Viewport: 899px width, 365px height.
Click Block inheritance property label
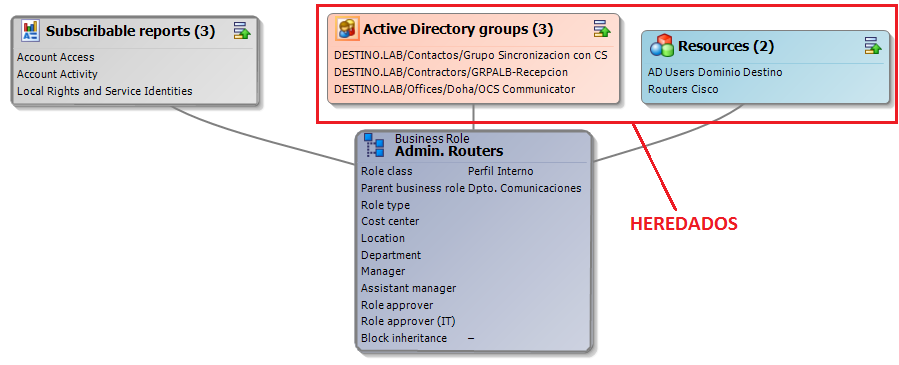pos(404,338)
